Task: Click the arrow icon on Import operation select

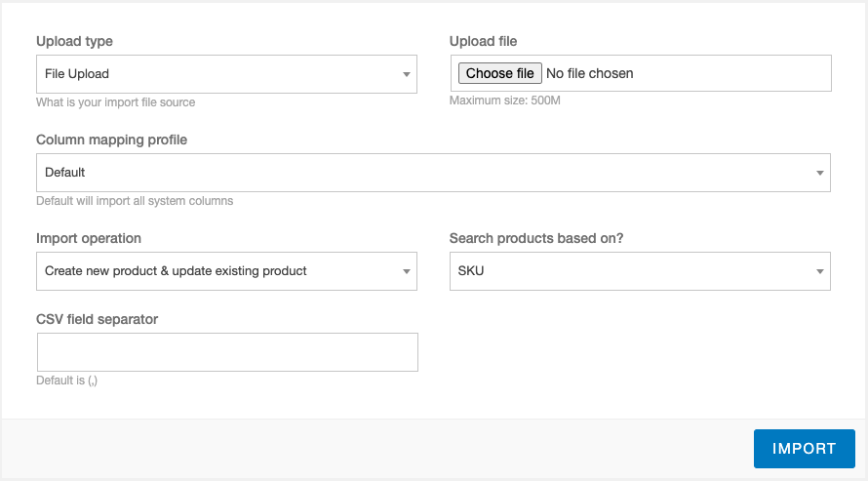Action: (407, 271)
